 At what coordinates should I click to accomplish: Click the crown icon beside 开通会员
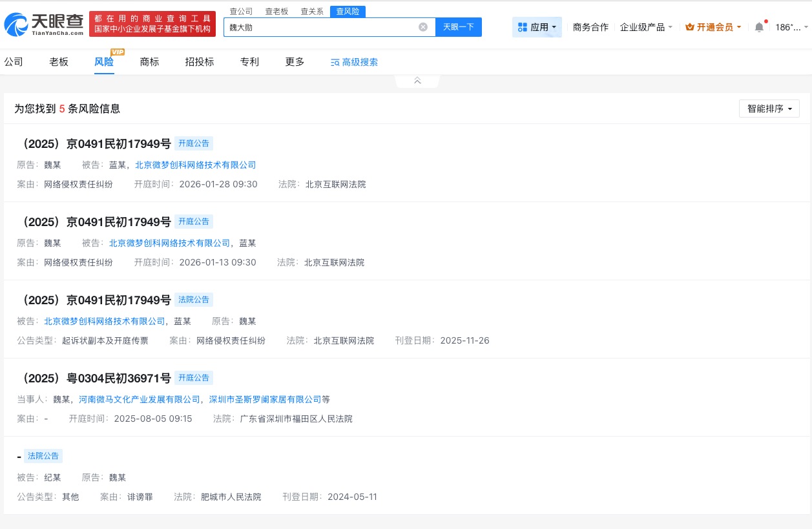pos(691,26)
